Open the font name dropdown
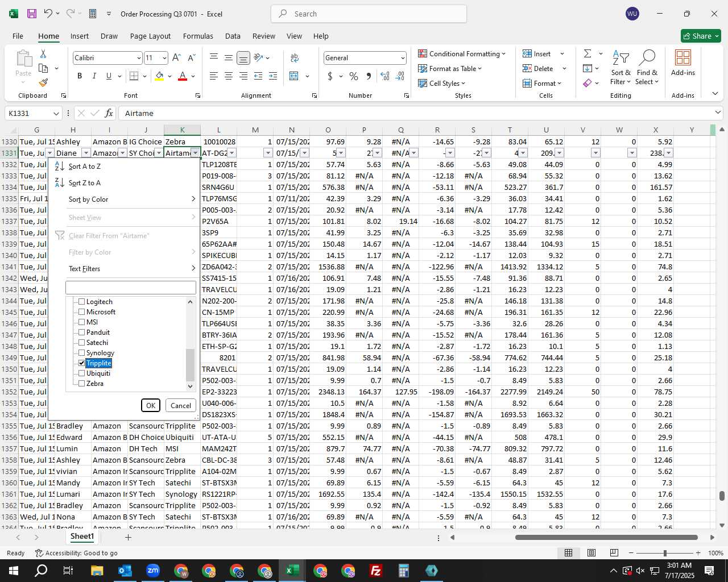 point(139,58)
